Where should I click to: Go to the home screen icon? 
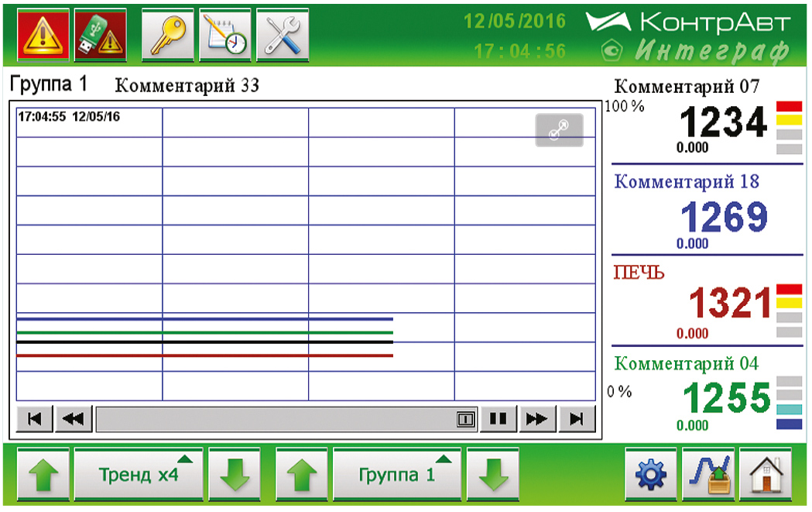[765, 473]
